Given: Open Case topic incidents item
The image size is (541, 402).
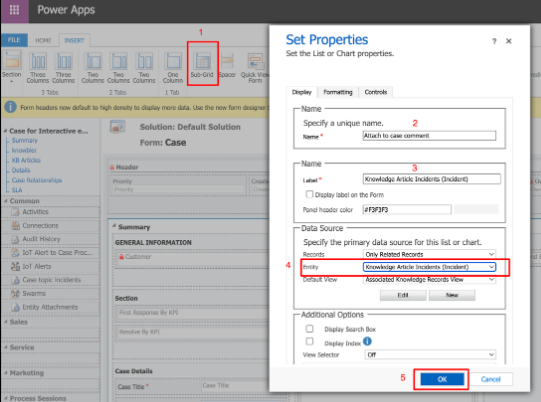Looking at the screenshot, I should coord(46,280).
